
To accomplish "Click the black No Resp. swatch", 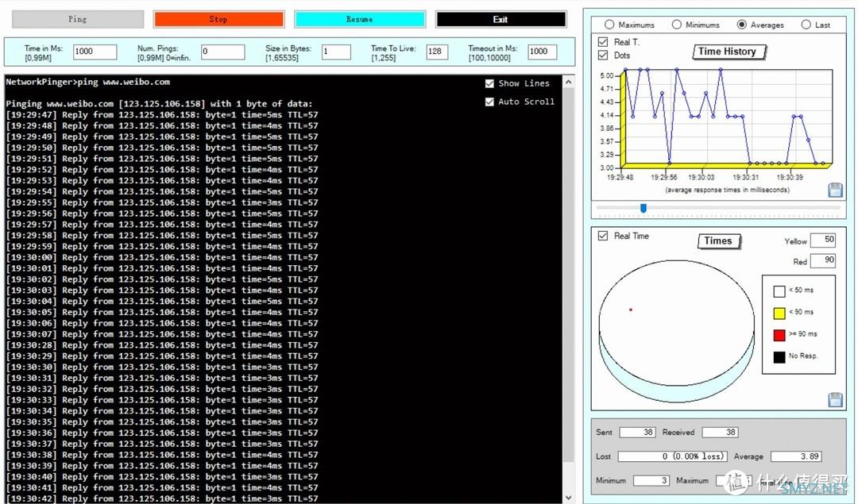I will 779,356.
